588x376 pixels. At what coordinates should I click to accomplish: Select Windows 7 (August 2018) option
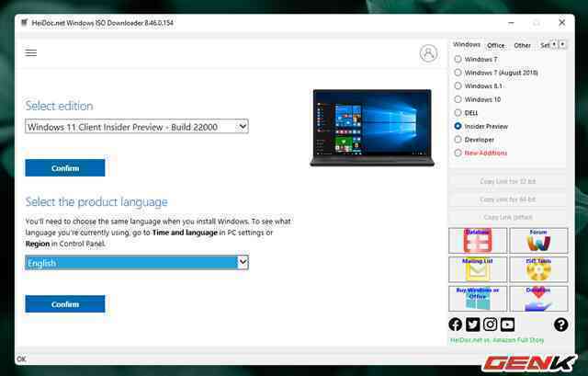(x=458, y=73)
